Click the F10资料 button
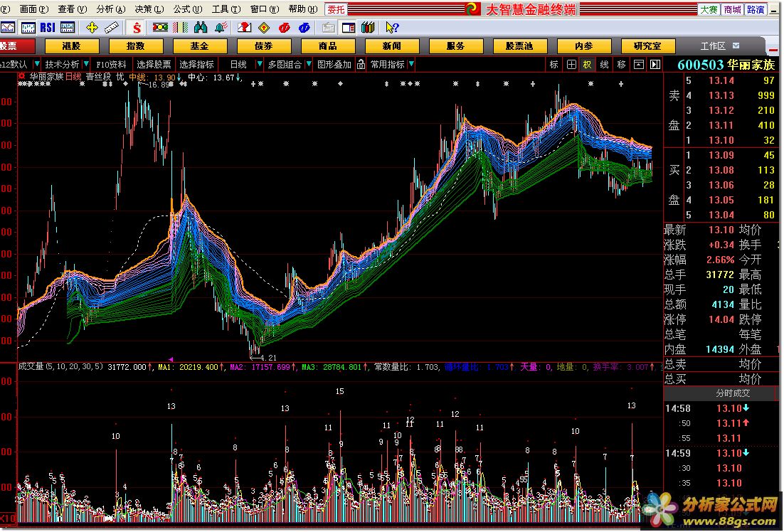 111,65
